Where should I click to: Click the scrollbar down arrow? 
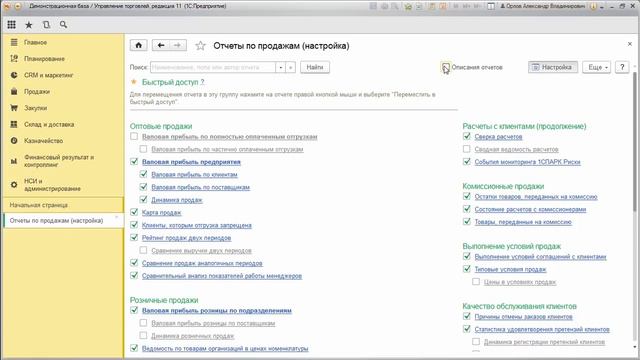tap(635, 347)
